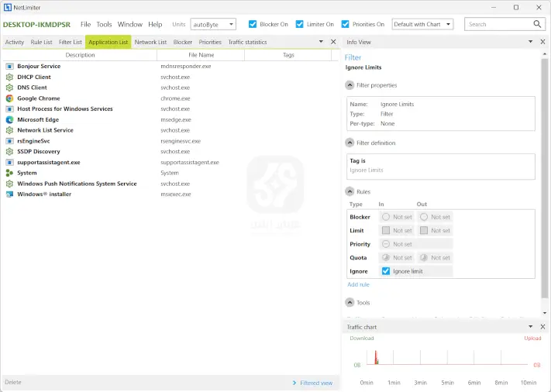Collapse the Filter properties section

pos(350,85)
